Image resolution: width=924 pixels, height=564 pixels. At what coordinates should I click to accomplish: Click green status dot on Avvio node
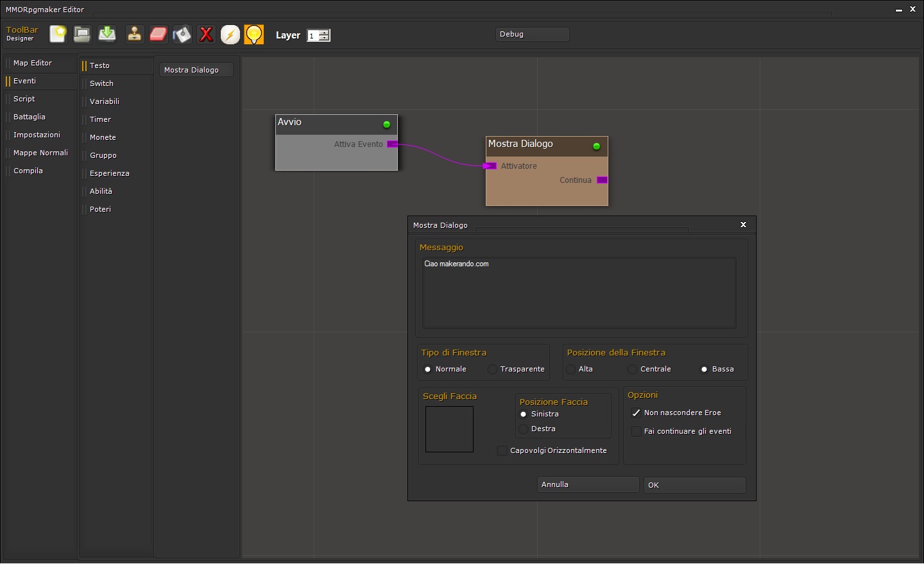click(386, 124)
